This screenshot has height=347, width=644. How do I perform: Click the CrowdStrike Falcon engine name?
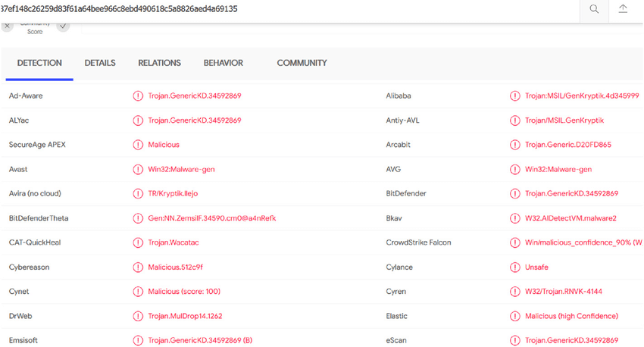click(418, 242)
